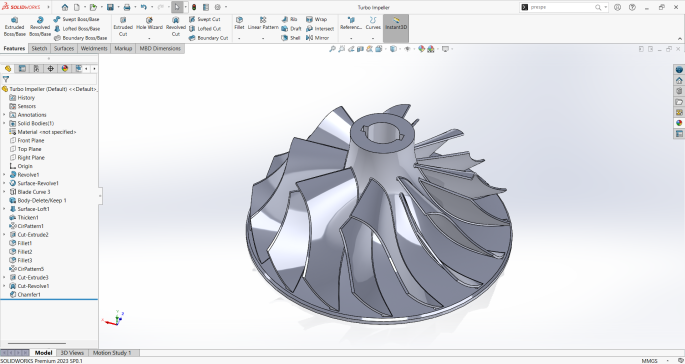Choose the Shell feature icon
685x364 pixels.
pos(291,38)
